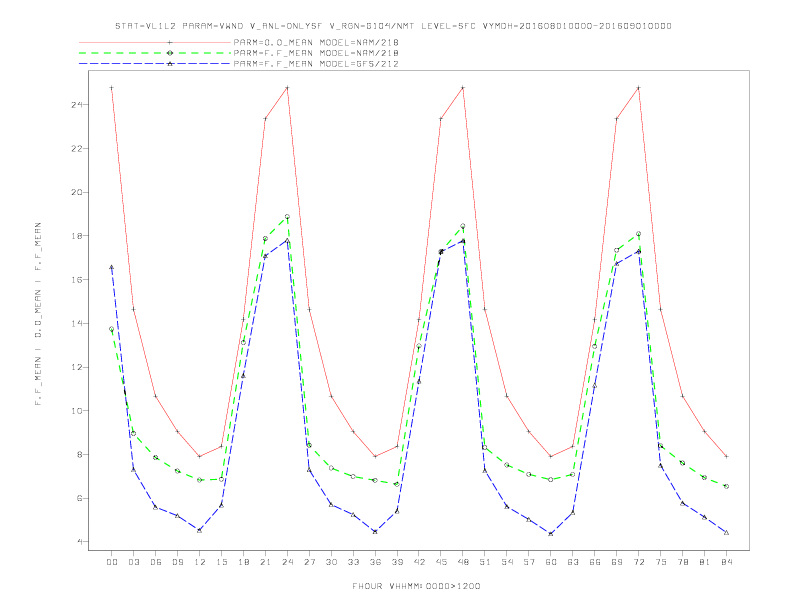Click x-axis tick label 12
The image size is (792, 612).
pyautogui.click(x=200, y=562)
